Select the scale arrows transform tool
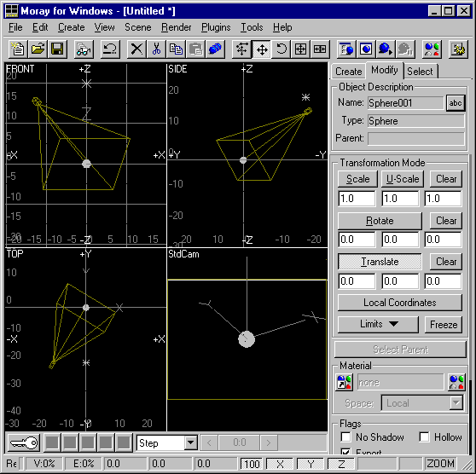Screen dimensions: 476x474 coord(241,49)
